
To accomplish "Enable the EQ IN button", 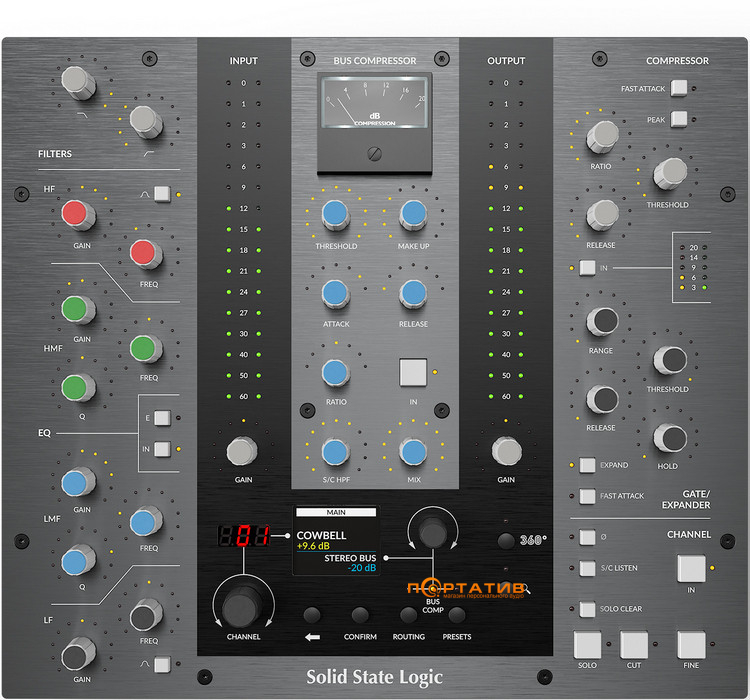I will pyautogui.click(x=162, y=449).
